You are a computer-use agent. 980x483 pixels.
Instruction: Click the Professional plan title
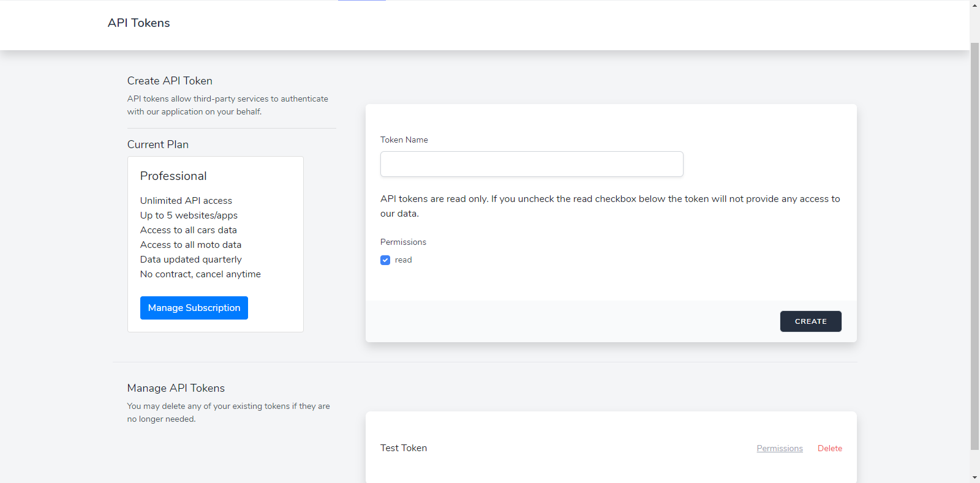pyautogui.click(x=173, y=176)
